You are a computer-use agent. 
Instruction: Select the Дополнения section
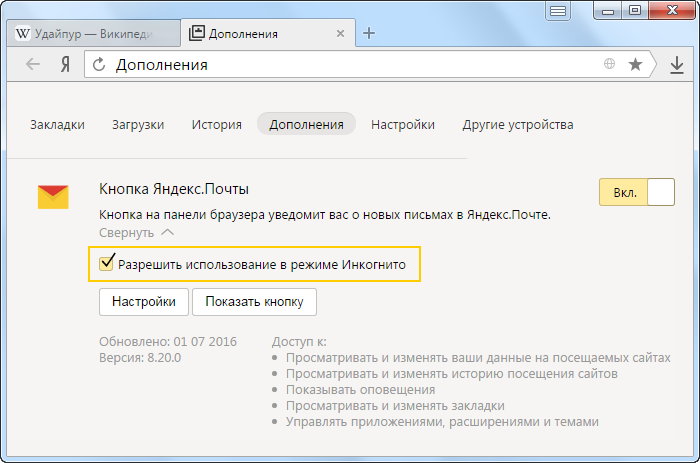tap(306, 124)
